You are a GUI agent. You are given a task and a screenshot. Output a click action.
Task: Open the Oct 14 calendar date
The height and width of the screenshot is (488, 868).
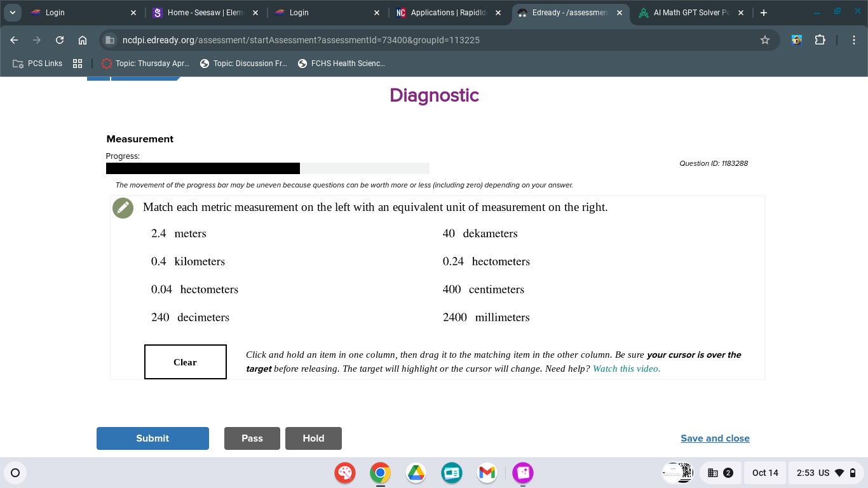click(x=765, y=473)
